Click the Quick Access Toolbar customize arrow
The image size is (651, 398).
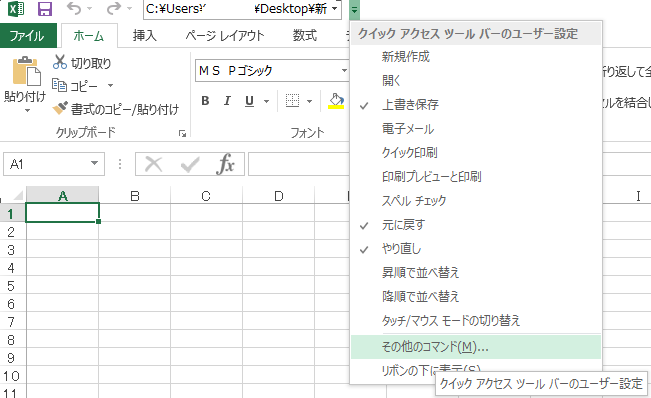pyautogui.click(x=354, y=9)
